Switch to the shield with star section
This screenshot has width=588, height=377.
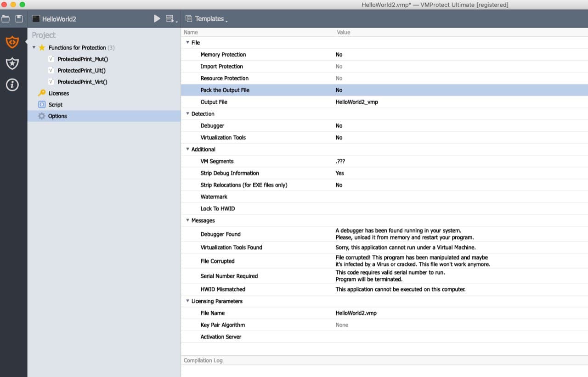(x=12, y=63)
